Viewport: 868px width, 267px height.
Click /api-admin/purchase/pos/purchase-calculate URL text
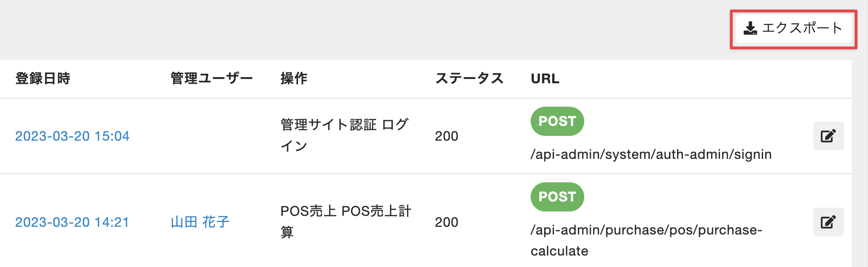click(x=646, y=240)
